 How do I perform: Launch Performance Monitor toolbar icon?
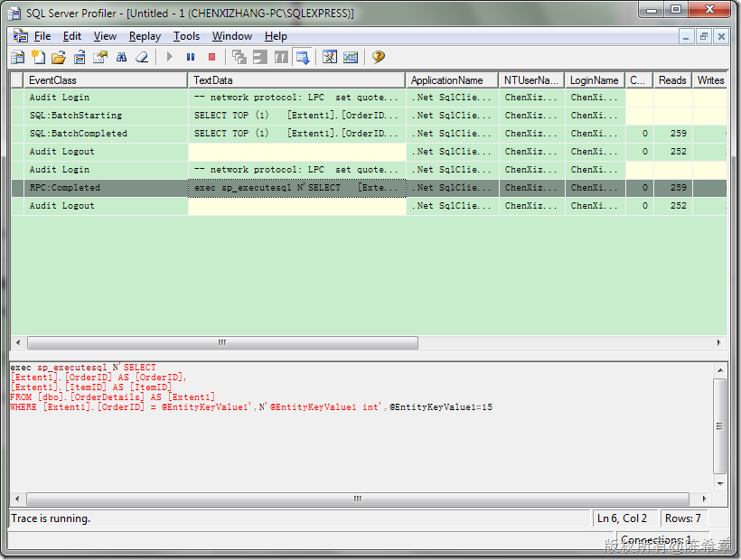[x=351, y=58]
